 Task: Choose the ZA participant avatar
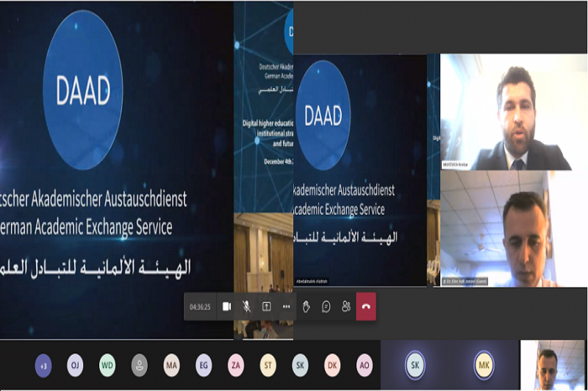(236, 365)
